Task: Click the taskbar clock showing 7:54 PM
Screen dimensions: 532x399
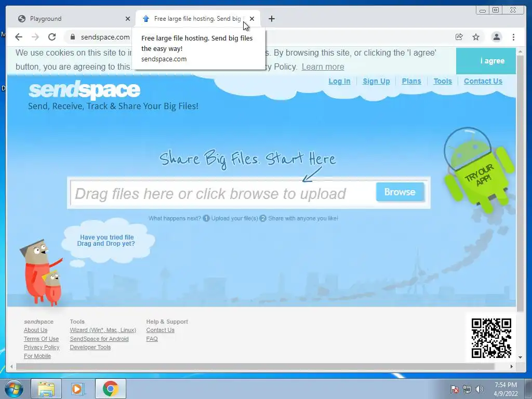Action: (506, 389)
